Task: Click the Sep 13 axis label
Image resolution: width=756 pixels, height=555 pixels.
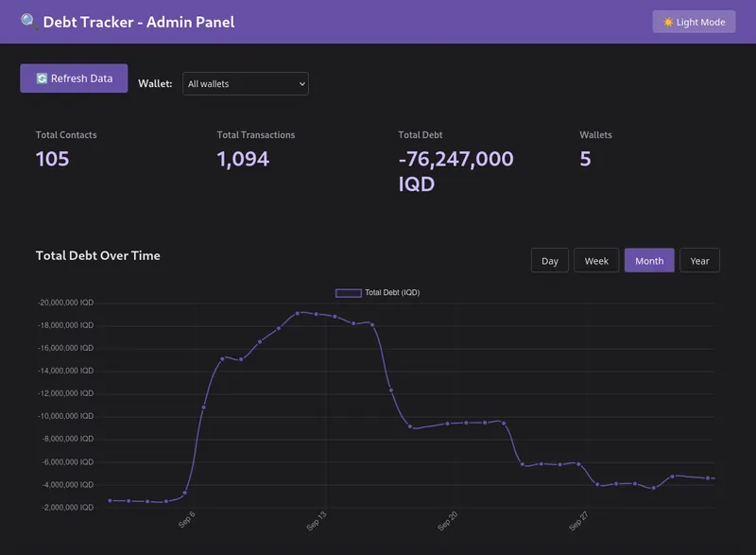Action: [x=317, y=521]
